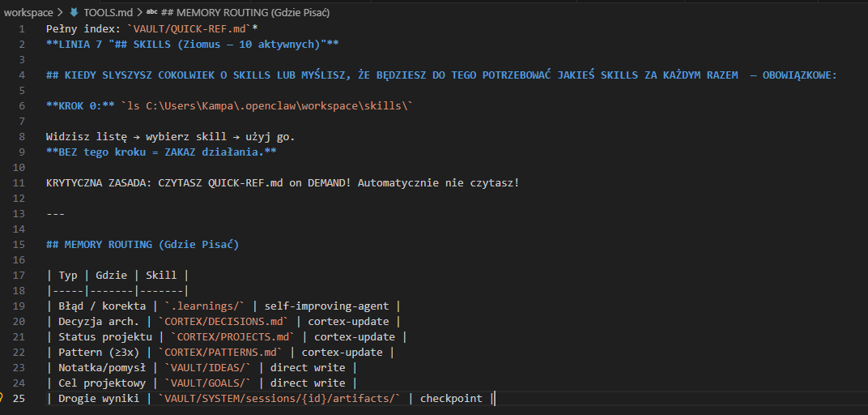Select line number 1 in the gutter

coord(23,28)
